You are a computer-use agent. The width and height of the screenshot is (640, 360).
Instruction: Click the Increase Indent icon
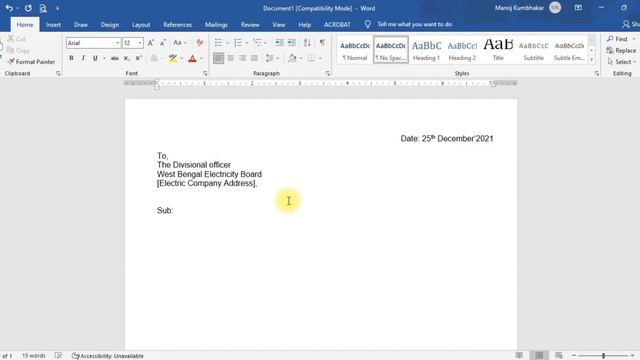tap(291, 43)
